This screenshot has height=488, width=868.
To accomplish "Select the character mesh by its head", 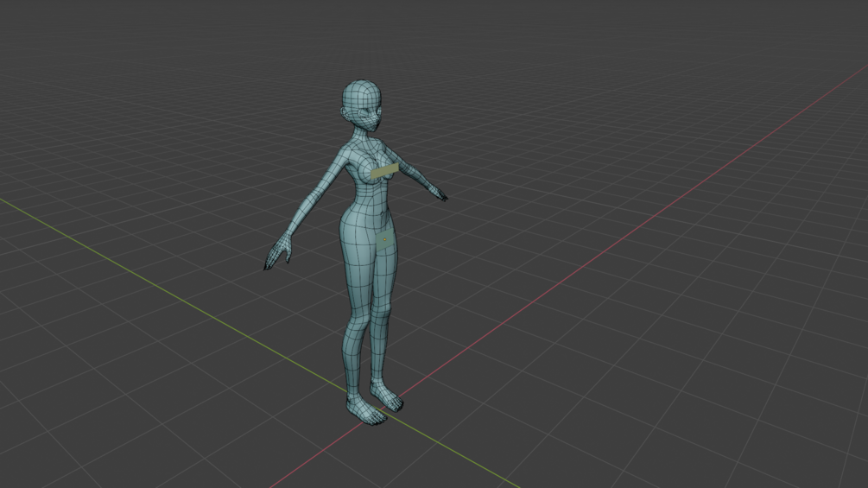I will click(362, 105).
